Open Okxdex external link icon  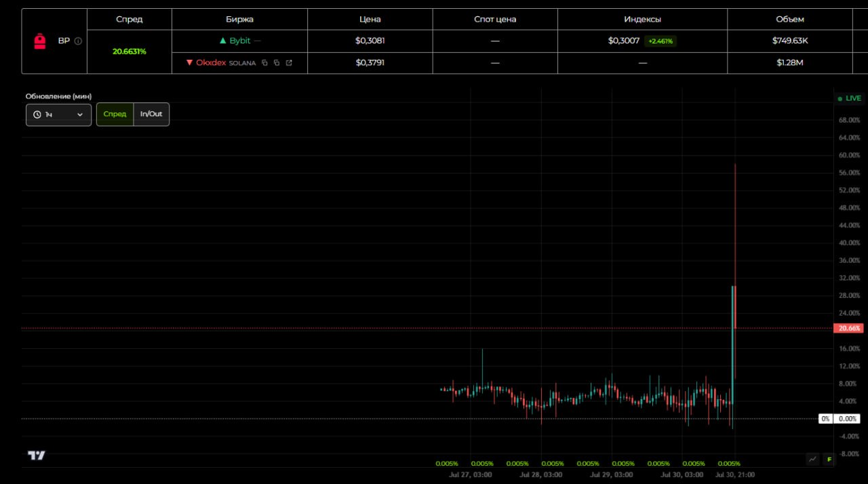289,63
